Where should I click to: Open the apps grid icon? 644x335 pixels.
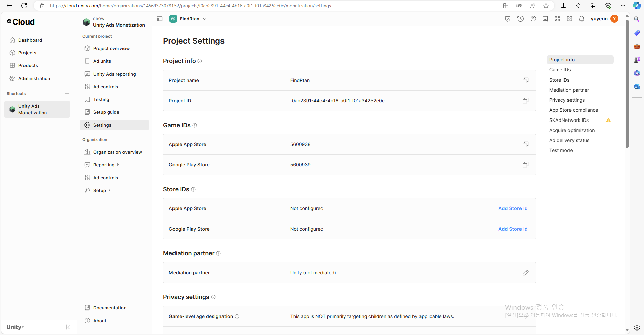(x=569, y=19)
